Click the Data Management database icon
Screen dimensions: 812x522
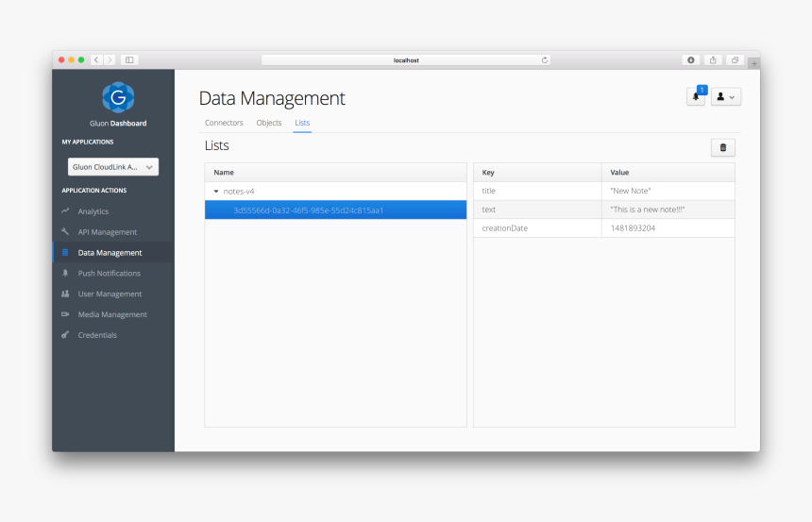65,252
